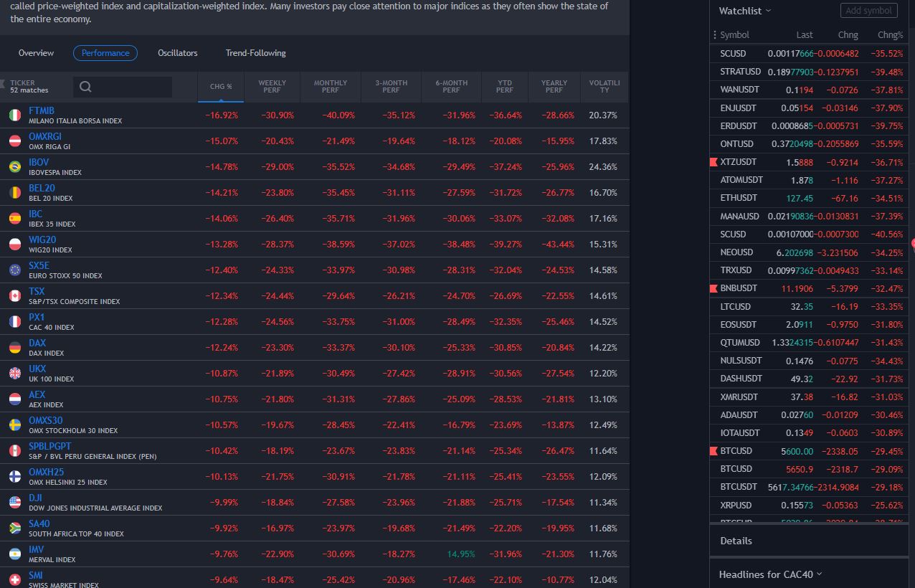This screenshot has height=588, width=915.
Task: Toggle the red flag on BTCUSD 5600.00 row
Action: pyautogui.click(x=713, y=451)
